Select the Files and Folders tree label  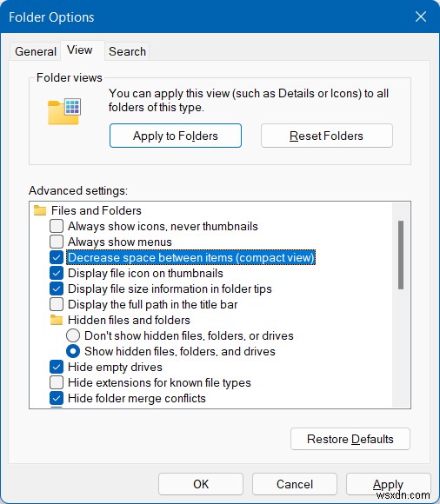[97, 210]
